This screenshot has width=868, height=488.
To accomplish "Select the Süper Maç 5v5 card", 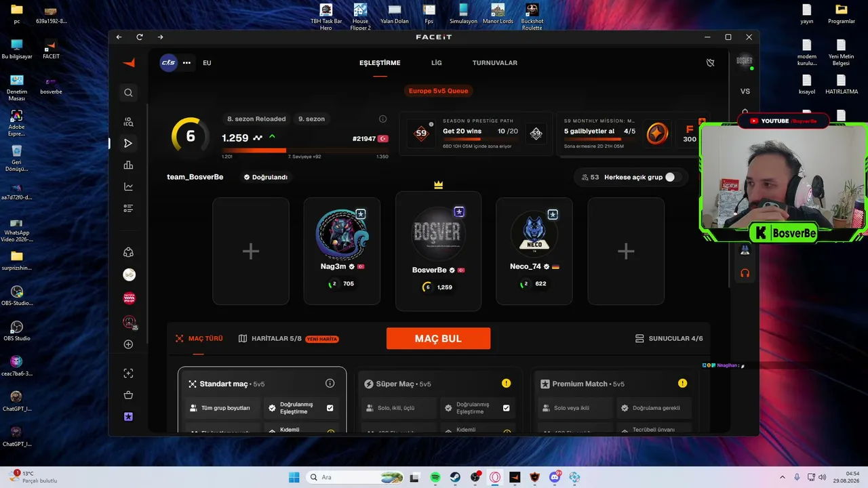I will tap(438, 400).
